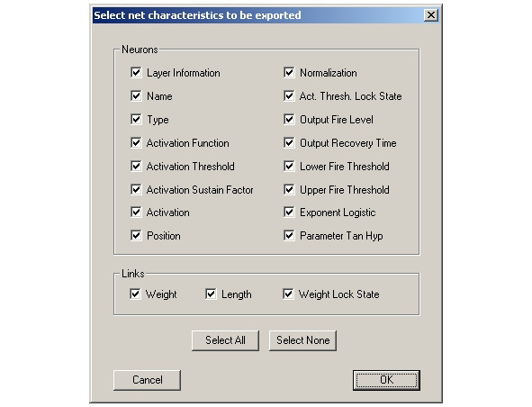Toggle the Links Weight checkbox

[135, 294]
